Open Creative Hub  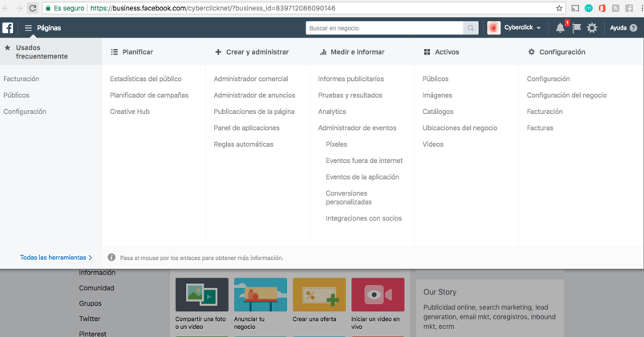[130, 112]
